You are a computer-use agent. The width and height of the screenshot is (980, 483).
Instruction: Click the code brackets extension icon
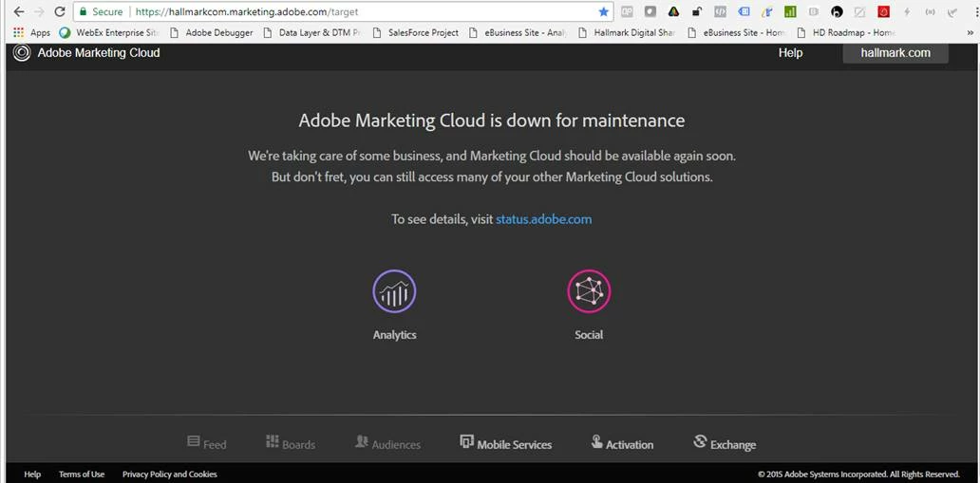point(720,11)
